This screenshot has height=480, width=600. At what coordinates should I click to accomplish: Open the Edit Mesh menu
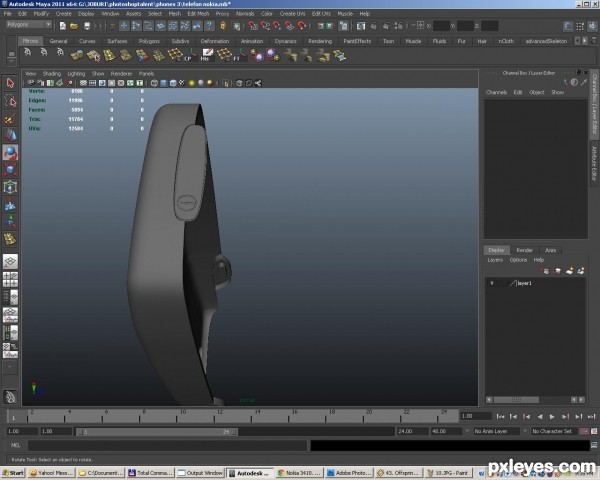coord(198,14)
